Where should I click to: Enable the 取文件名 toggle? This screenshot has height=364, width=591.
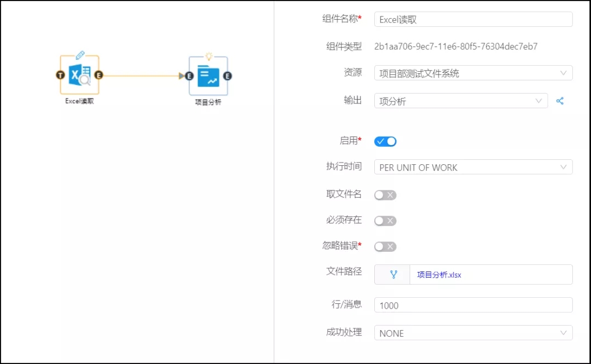coord(385,195)
